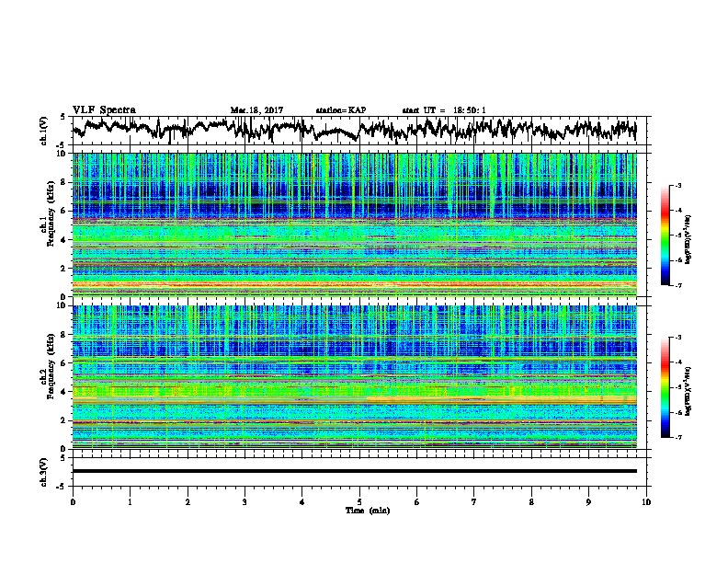Viewport: 728px width, 563px height.
Task: Click the "VLF Spectra" plot title
Action: (104, 110)
